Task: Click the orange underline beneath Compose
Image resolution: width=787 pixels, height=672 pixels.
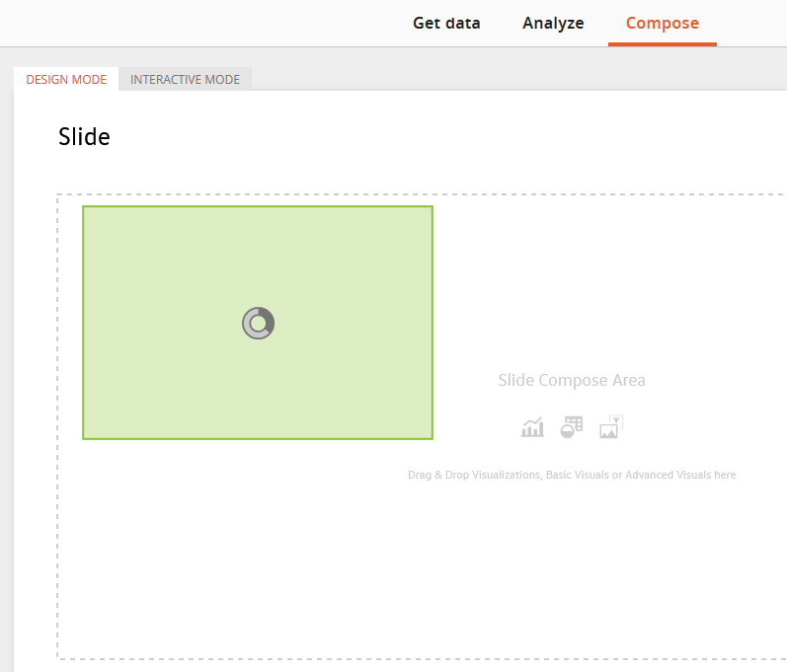Action: [x=662, y=44]
